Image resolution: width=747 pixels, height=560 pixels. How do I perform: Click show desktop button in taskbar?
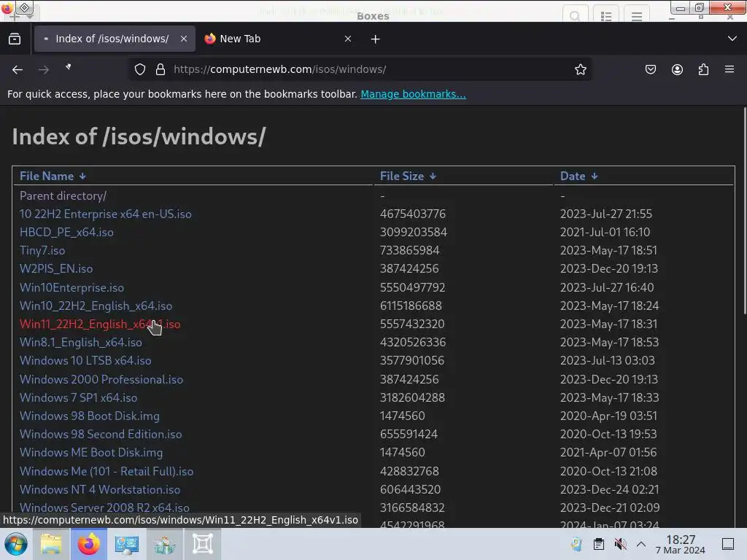727,544
